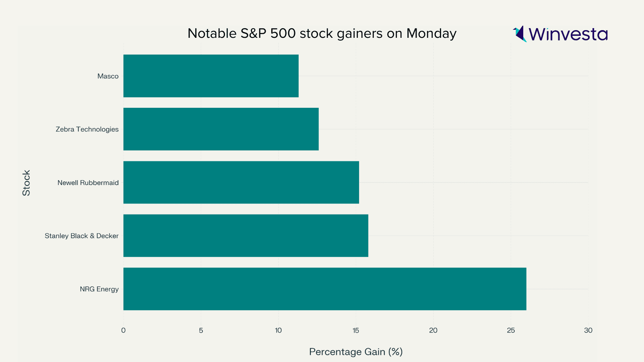Viewport: 644px width, 362px height.
Task: Click the Percentage Gain (%) axis title
Action: 356,352
